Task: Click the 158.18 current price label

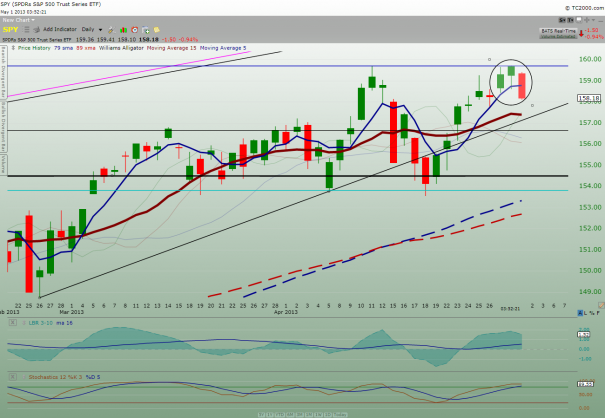Action: [589, 98]
